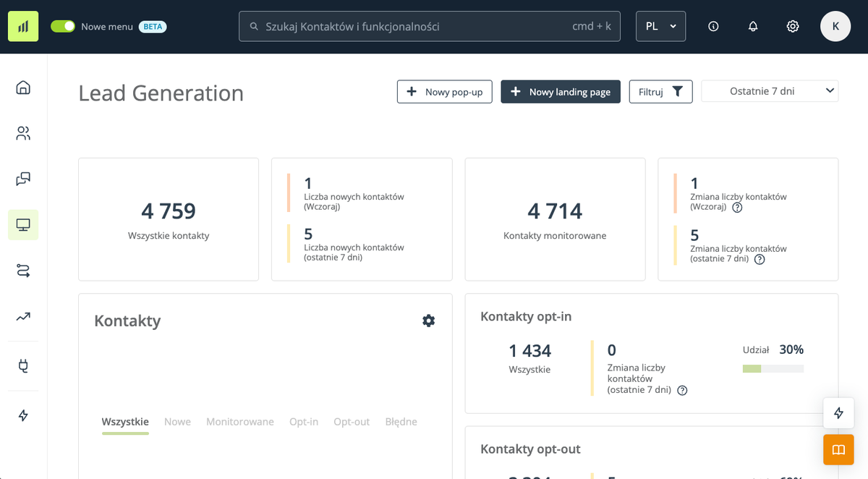
Task: Click the info circle icon in header
Action: [713, 26]
